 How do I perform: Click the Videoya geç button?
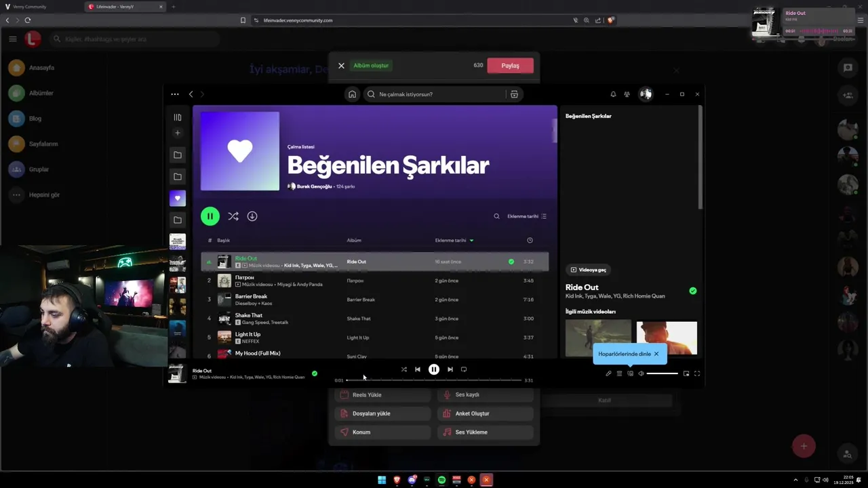tap(588, 270)
